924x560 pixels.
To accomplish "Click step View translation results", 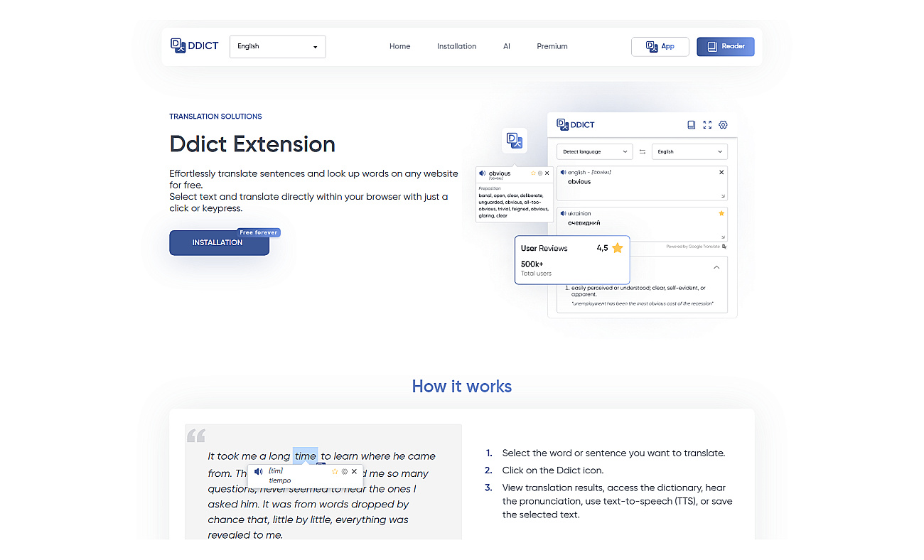I will [x=617, y=501].
